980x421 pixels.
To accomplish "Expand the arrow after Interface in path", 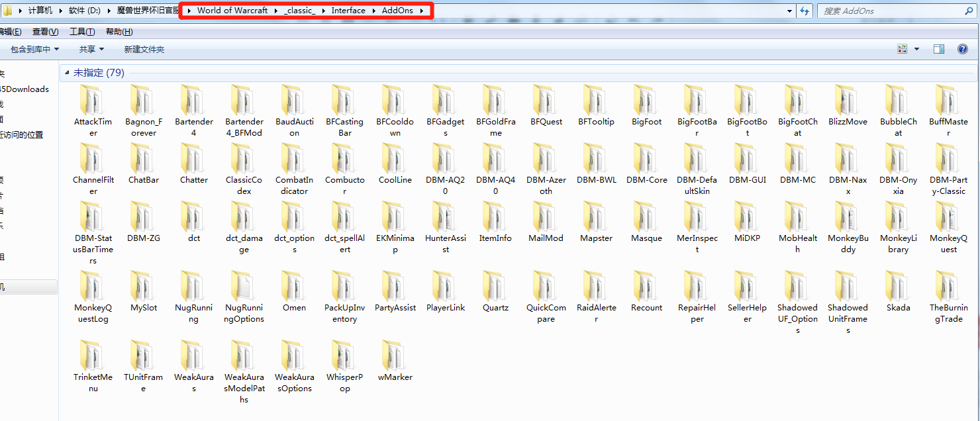I will tap(373, 11).
